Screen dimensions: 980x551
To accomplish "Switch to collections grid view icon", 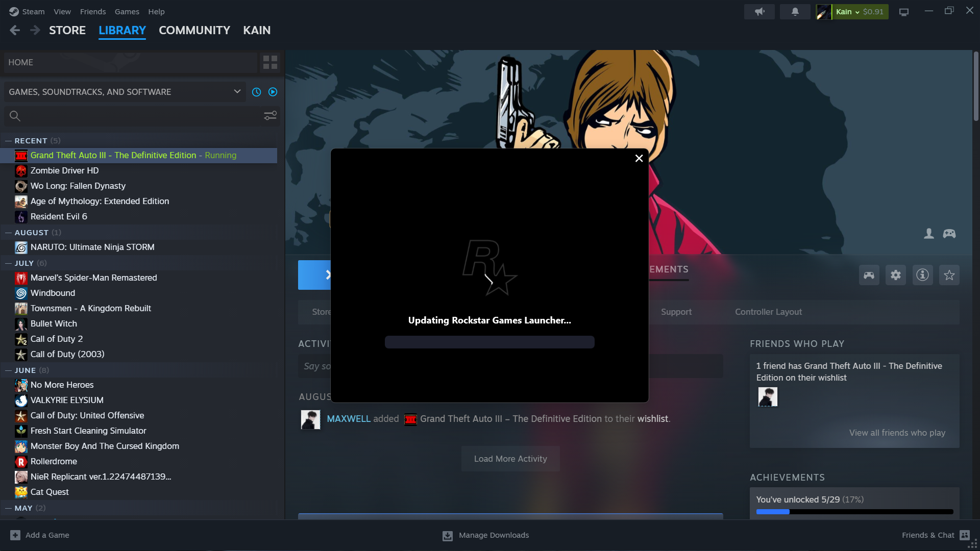I will pos(270,62).
